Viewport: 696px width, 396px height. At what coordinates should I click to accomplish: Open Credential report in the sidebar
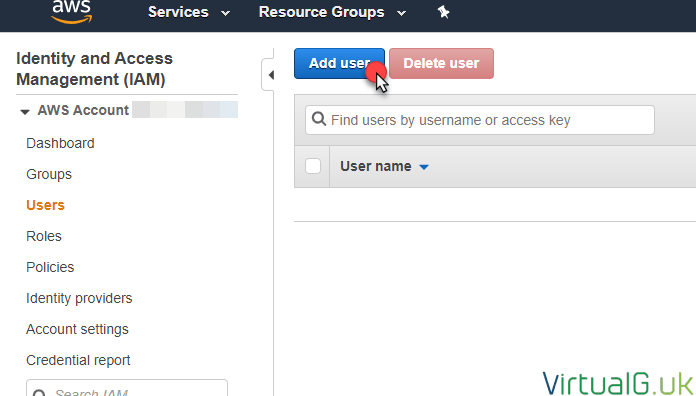tap(78, 360)
